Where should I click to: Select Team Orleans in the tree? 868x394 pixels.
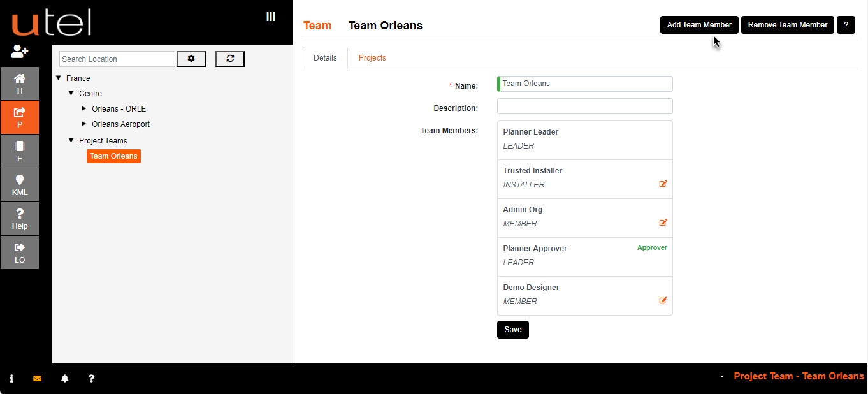coord(113,156)
